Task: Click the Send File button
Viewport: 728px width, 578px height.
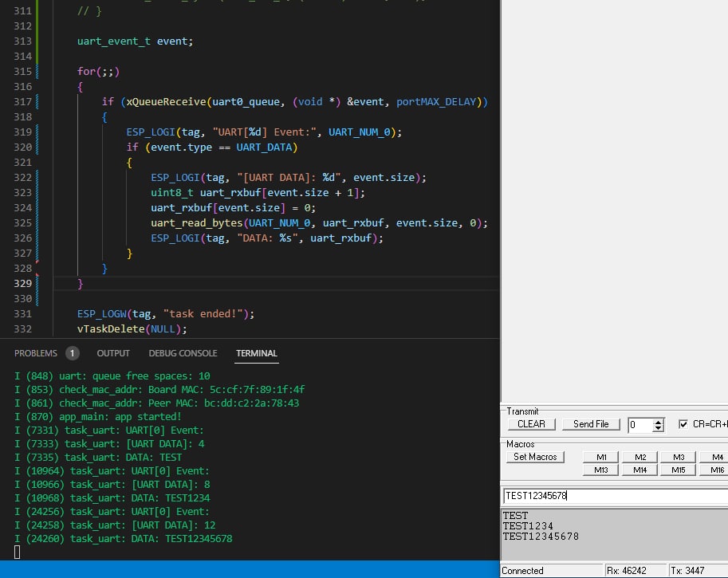Action: click(590, 424)
